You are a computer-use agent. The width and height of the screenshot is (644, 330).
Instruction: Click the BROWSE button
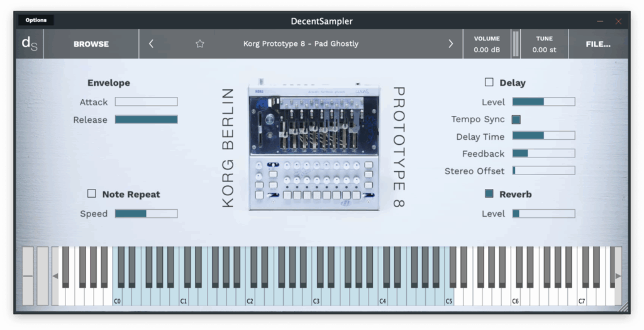pos(91,44)
